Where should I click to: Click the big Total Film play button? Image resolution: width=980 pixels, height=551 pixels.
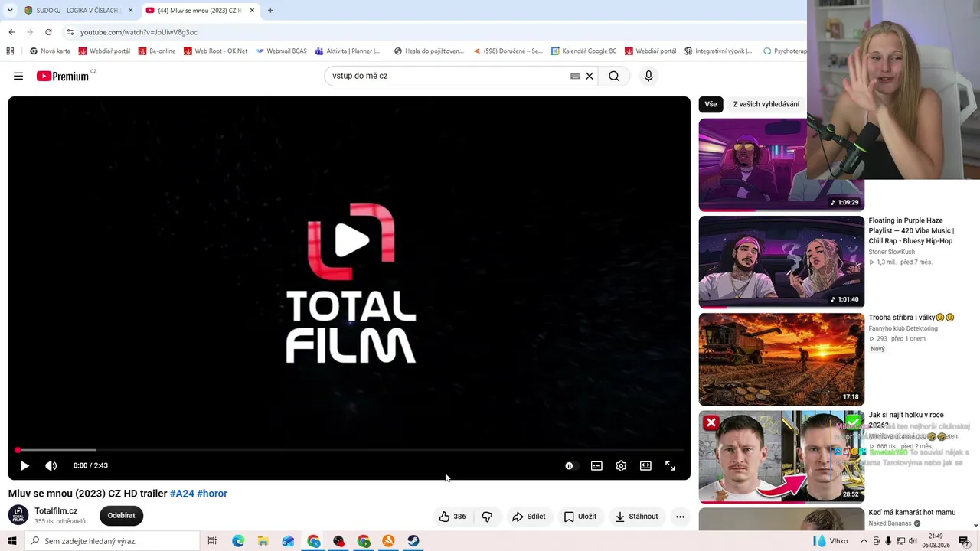tap(351, 240)
